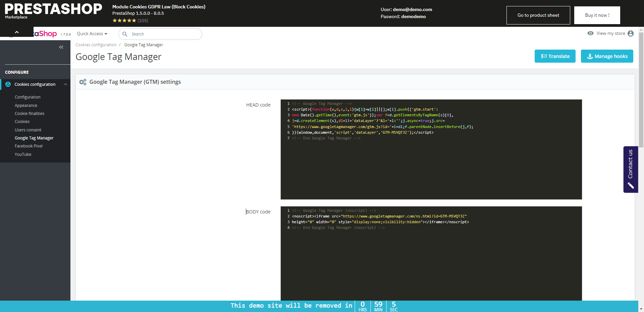
Task: Click the Manage hooks button
Action: 607,56
